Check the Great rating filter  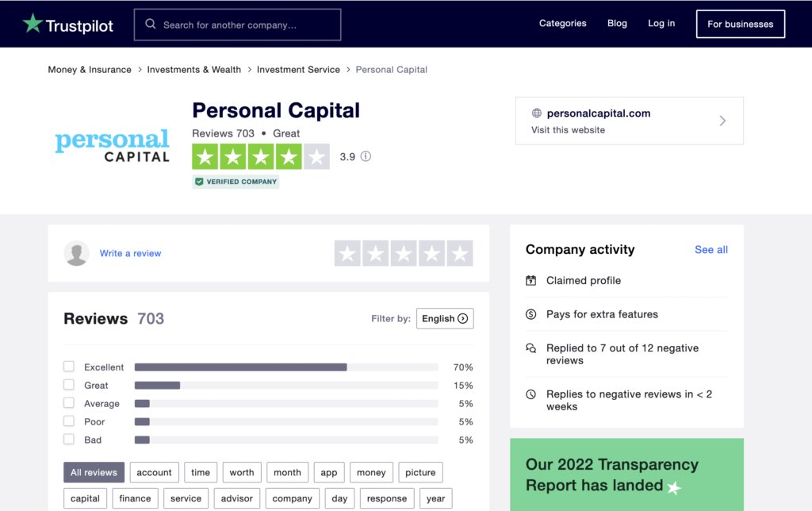pyautogui.click(x=69, y=385)
